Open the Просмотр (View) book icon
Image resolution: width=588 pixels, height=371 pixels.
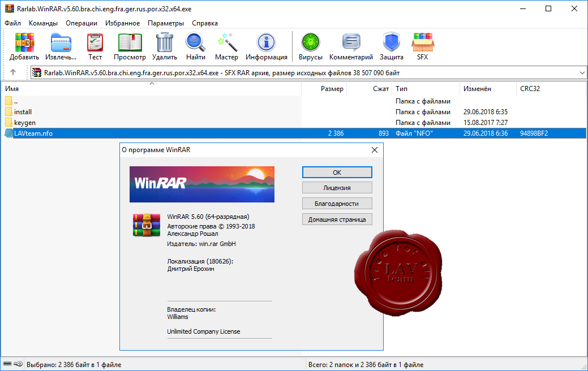(x=130, y=42)
